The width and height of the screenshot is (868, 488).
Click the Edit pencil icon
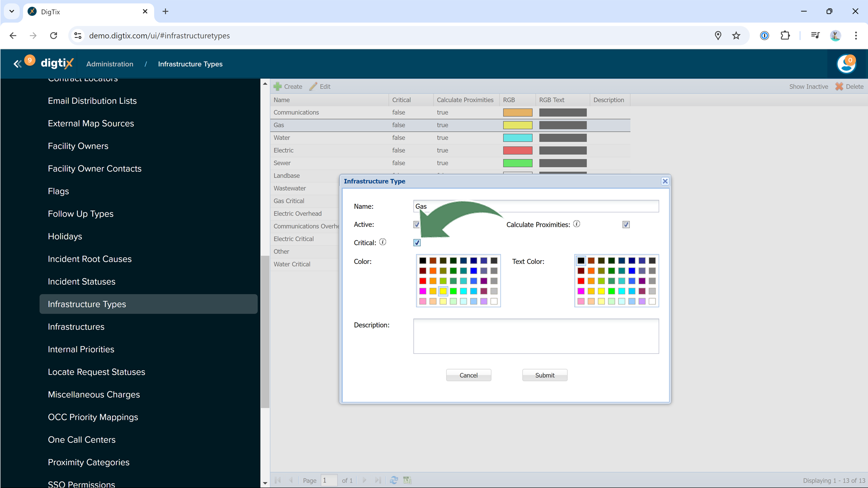point(313,86)
